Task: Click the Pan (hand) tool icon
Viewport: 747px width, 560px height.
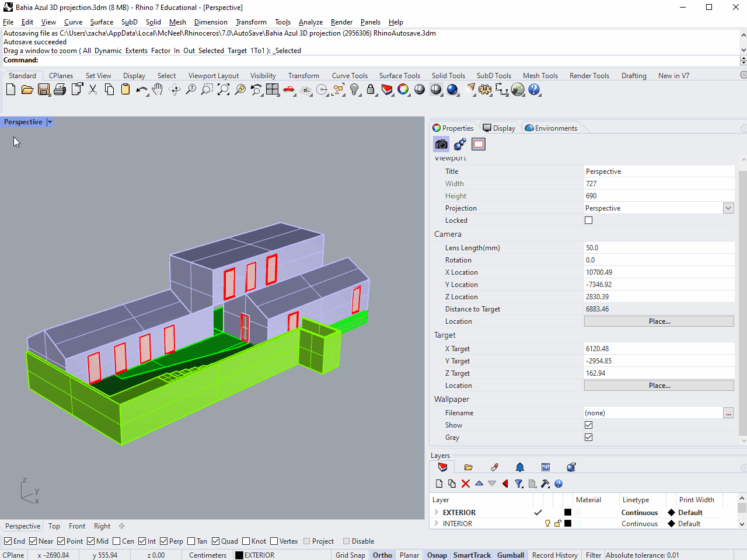Action: pos(158,89)
